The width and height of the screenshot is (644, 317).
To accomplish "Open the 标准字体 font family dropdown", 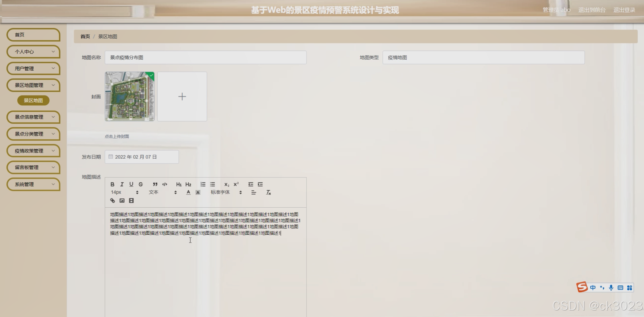I will (226, 192).
